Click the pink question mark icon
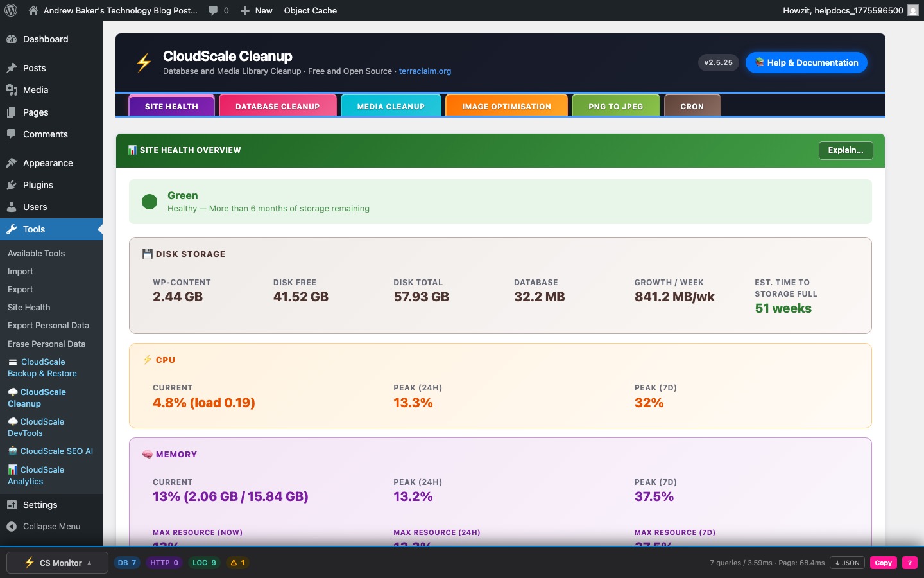Image resolution: width=924 pixels, height=578 pixels. pyautogui.click(x=910, y=563)
